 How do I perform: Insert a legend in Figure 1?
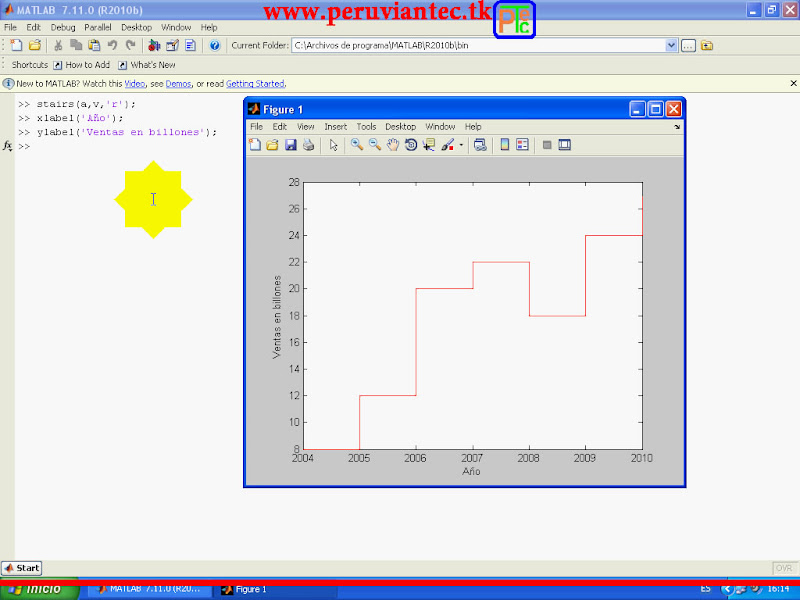point(522,145)
